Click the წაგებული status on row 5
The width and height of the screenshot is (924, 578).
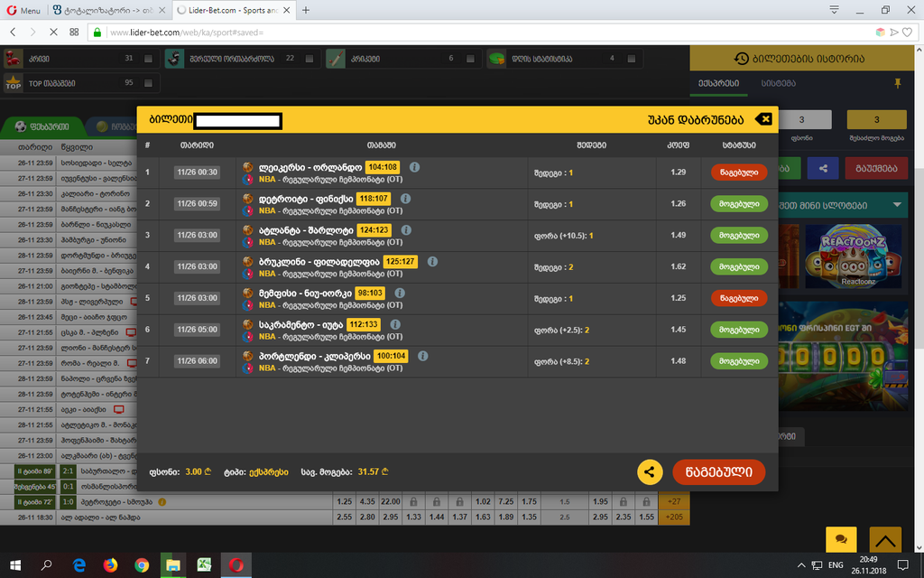(x=739, y=298)
